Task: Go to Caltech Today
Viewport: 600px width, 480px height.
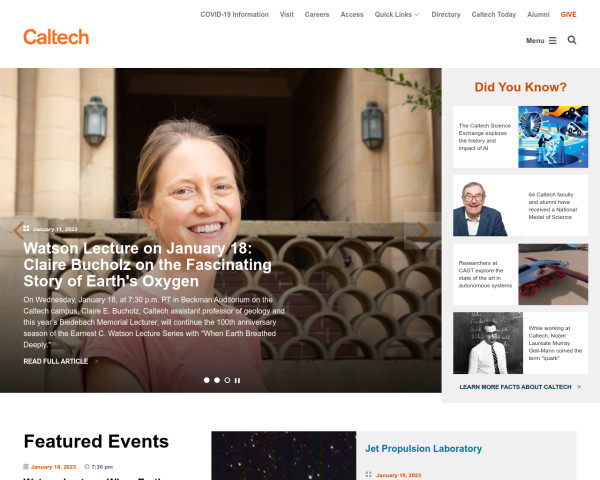Action: coord(494,15)
